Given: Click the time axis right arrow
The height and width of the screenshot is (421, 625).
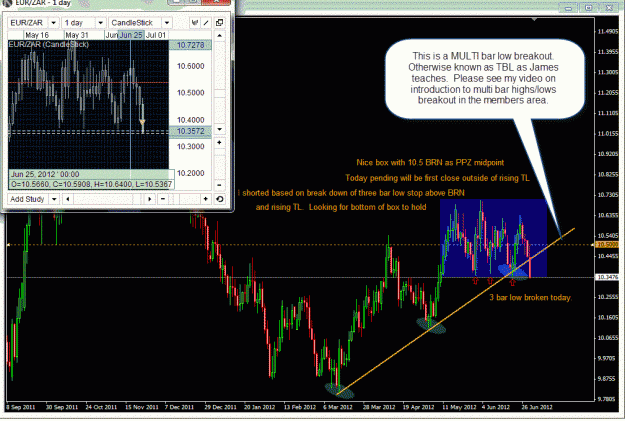Looking at the screenshot, I should [149, 199].
